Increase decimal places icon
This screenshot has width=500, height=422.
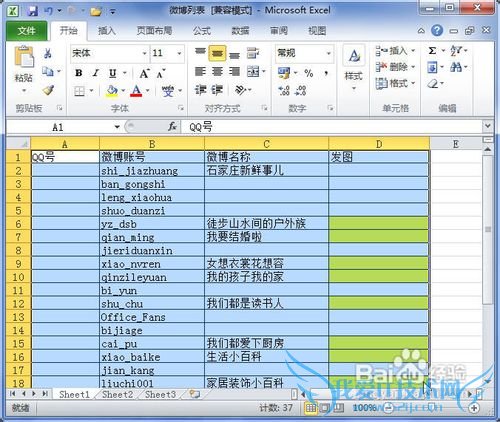(x=284, y=90)
